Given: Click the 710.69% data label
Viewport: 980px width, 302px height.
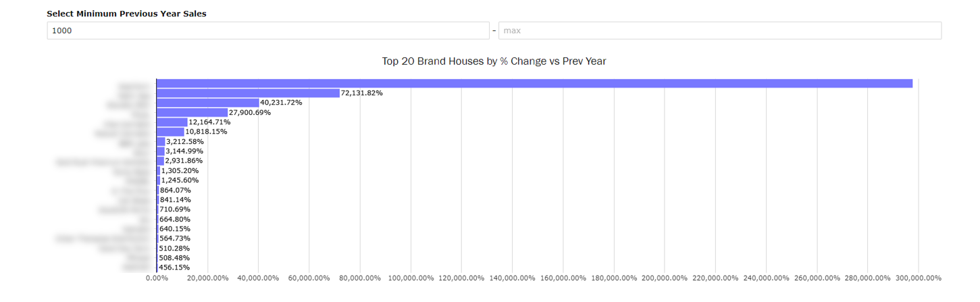Looking at the screenshot, I should [174, 209].
